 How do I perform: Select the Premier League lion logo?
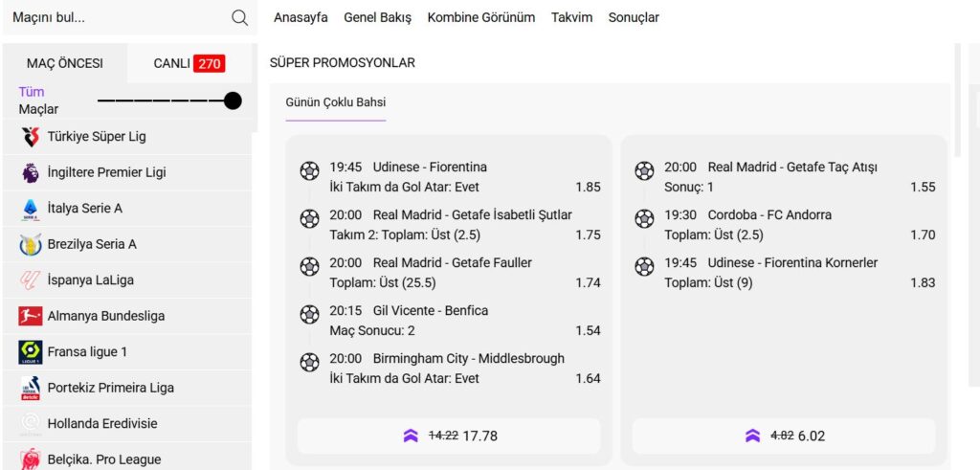coord(31,172)
